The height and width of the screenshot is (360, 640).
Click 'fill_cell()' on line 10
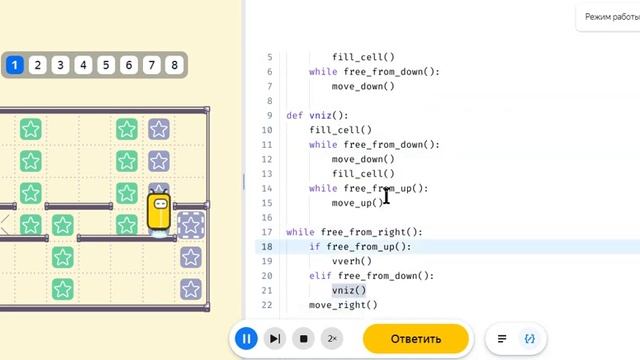pyautogui.click(x=340, y=130)
